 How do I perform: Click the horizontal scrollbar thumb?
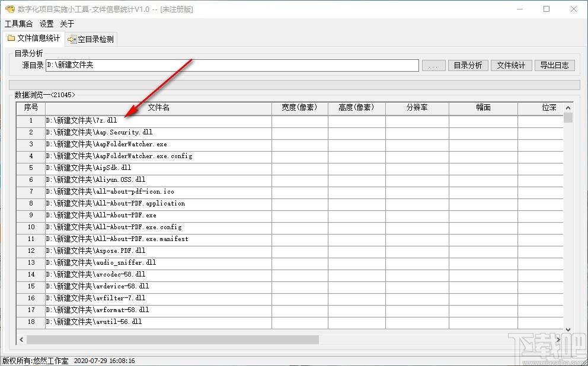[x=172, y=340]
